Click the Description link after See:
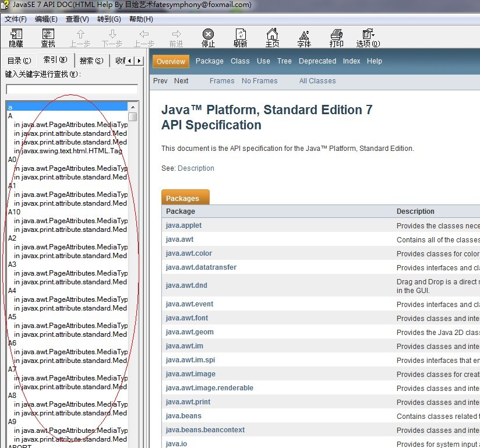This screenshot has height=448, width=480. [x=196, y=168]
